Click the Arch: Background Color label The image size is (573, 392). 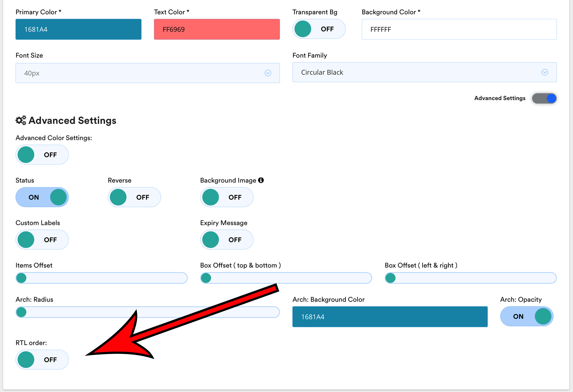[x=329, y=299]
